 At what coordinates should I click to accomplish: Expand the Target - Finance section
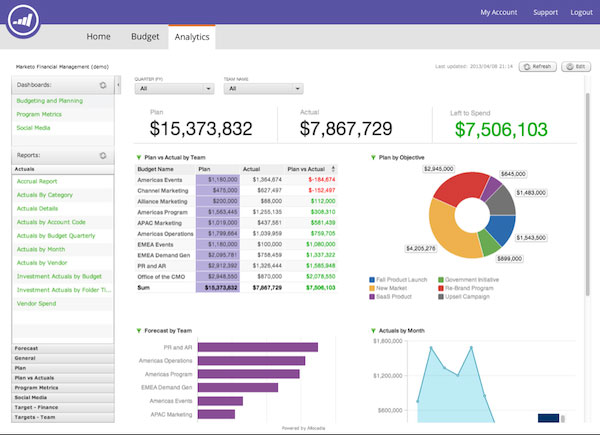click(63, 407)
